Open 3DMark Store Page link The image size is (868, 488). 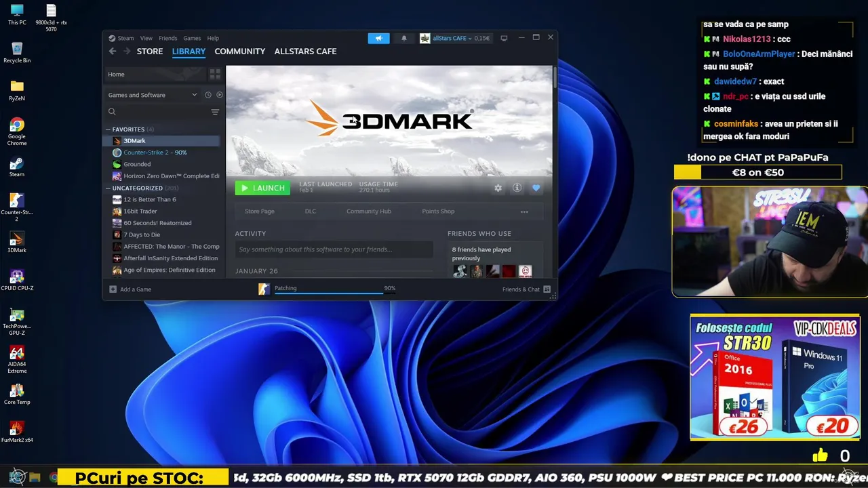(260, 211)
